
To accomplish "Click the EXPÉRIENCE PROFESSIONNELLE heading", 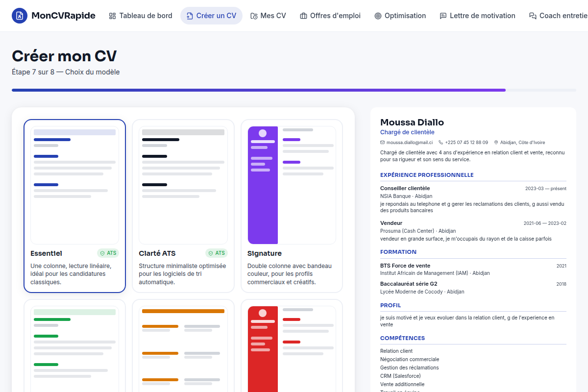I will coord(427,175).
